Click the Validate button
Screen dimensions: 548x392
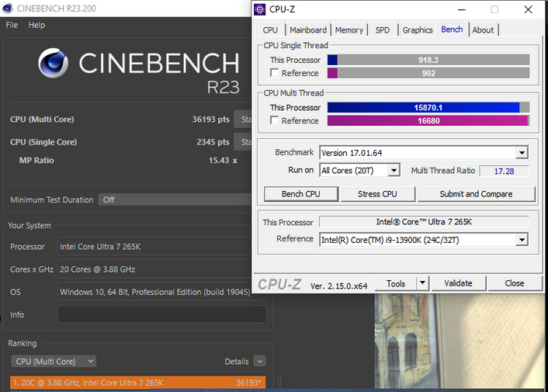[458, 283]
